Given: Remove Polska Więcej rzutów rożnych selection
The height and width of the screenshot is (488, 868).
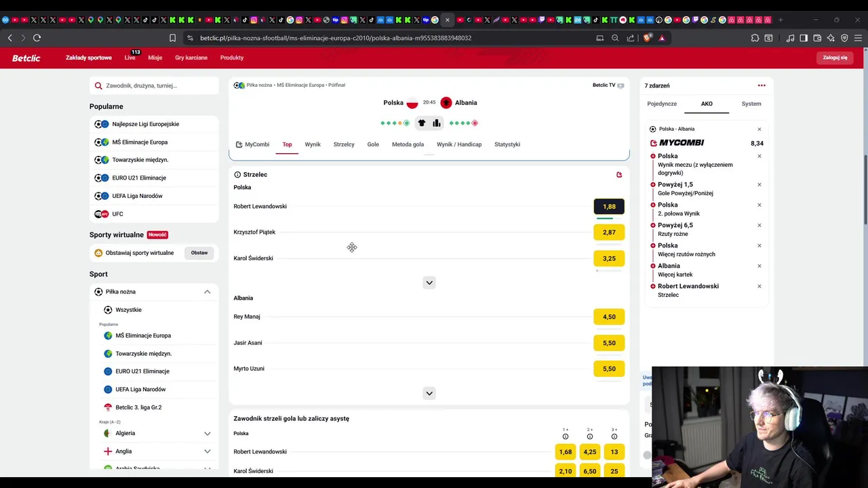Looking at the screenshot, I should (x=759, y=245).
